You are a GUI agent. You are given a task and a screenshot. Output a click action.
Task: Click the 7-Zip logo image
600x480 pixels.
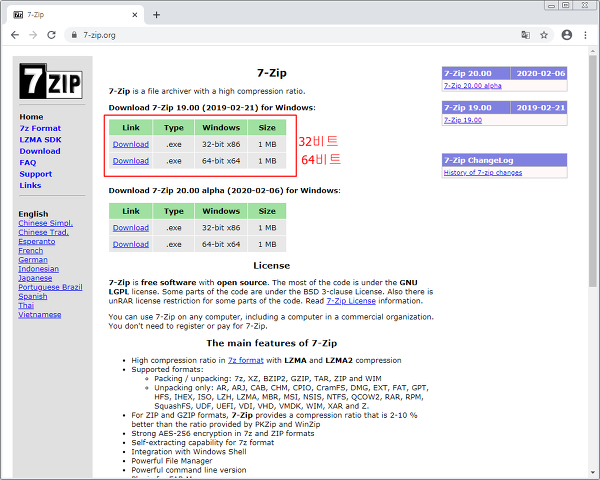click(x=51, y=81)
